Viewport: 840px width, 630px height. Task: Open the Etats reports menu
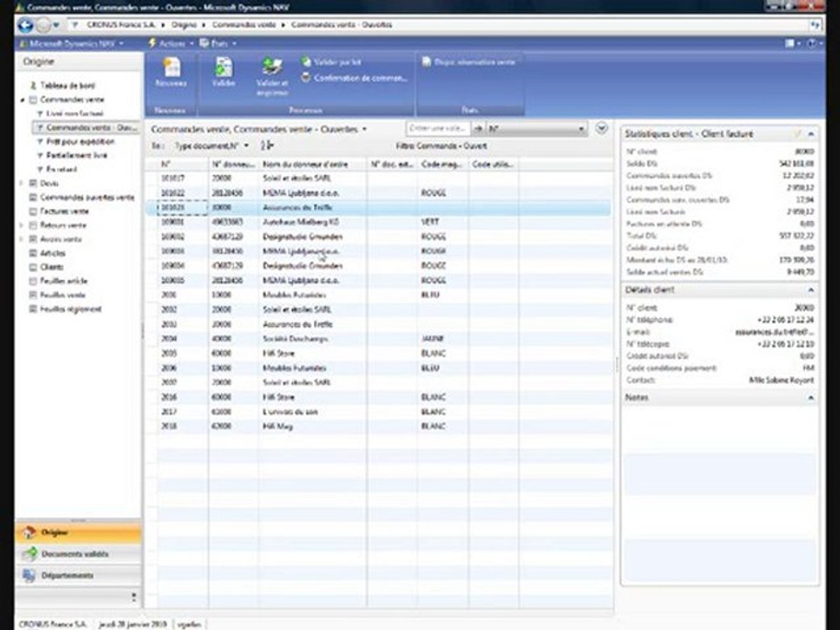218,44
